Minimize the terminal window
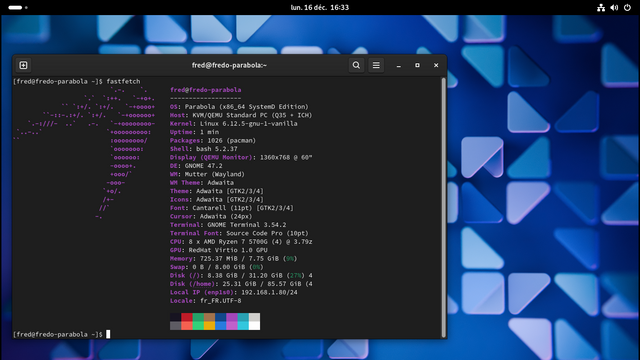 399,65
